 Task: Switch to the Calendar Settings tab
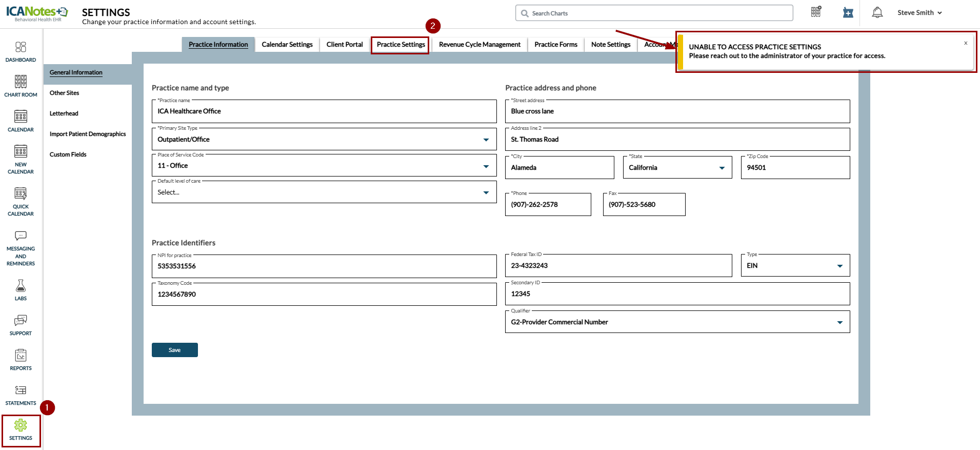(287, 45)
